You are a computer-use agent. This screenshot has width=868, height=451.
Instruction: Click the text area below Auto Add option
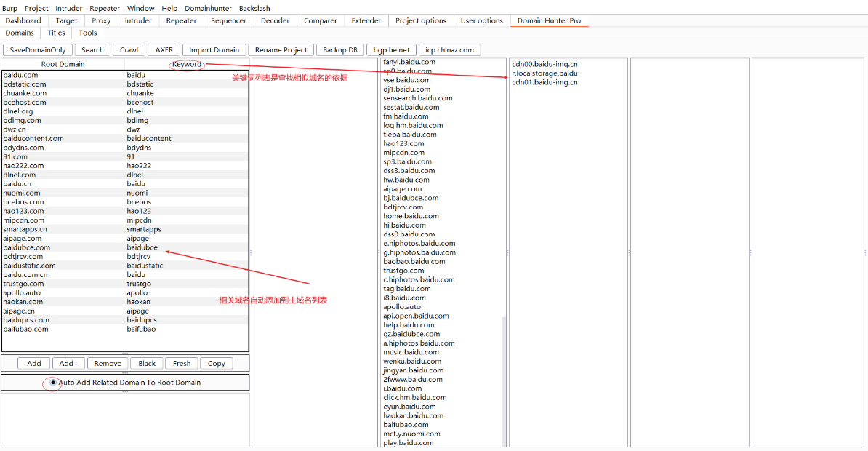pos(125,420)
